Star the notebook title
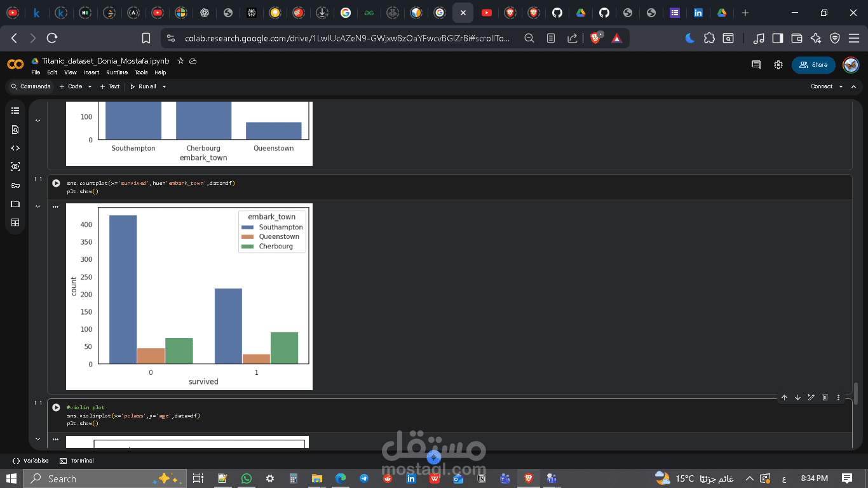The width and height of the screenshot is (868, 488). [180, 61]
